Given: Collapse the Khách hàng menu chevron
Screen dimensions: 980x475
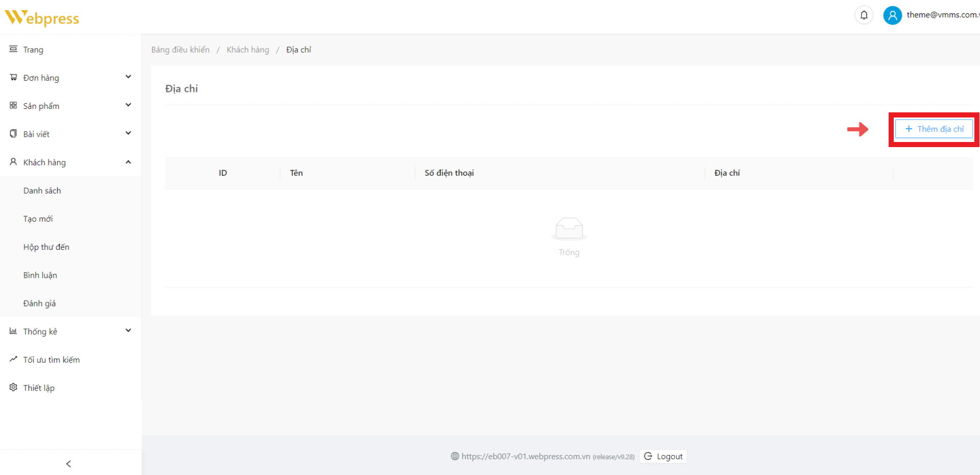Looking at the screenshot, I should (x=128, y=162).
